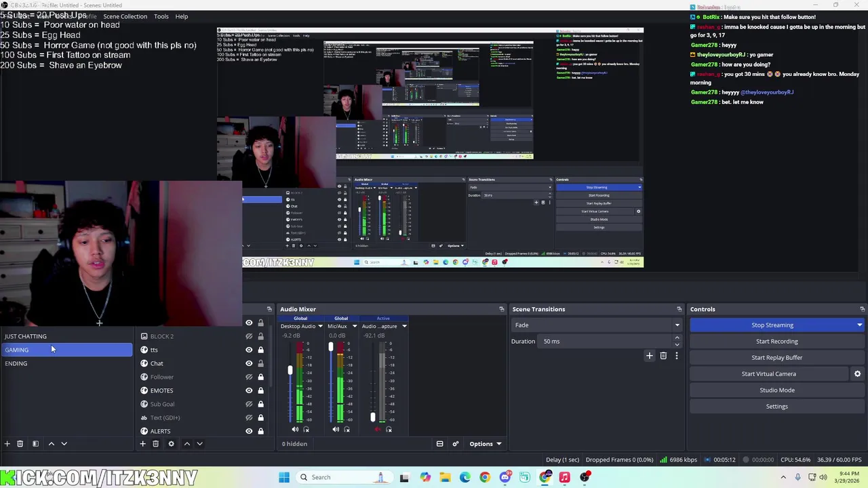
Task: Unlock the EMOTES source lock
Action: click(x=260, y=390)
